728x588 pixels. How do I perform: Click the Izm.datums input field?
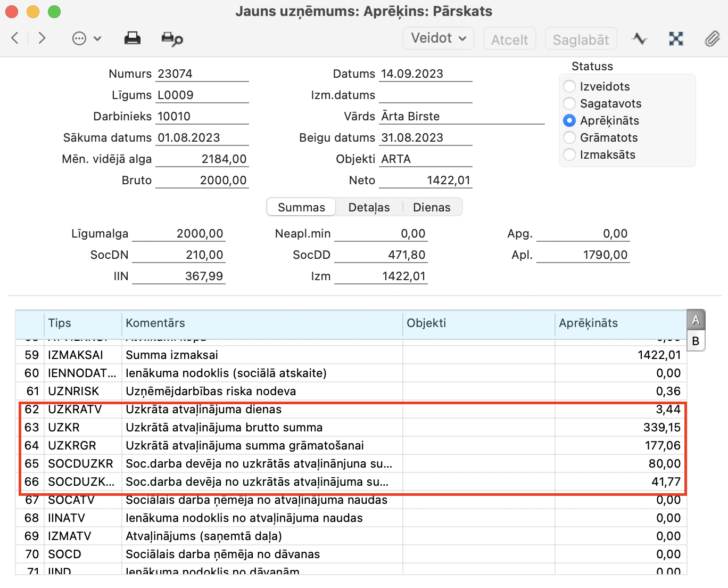click(x=425, y=95)
